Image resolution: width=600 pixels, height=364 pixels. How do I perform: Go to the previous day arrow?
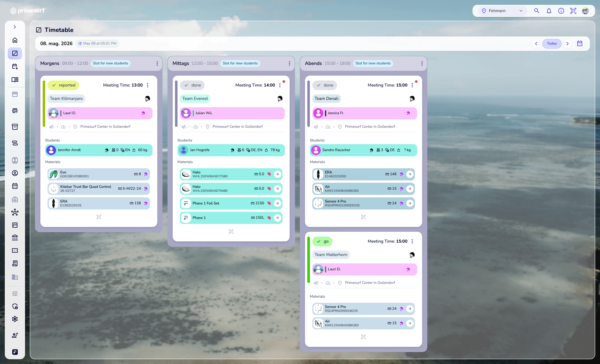(536, 44)
